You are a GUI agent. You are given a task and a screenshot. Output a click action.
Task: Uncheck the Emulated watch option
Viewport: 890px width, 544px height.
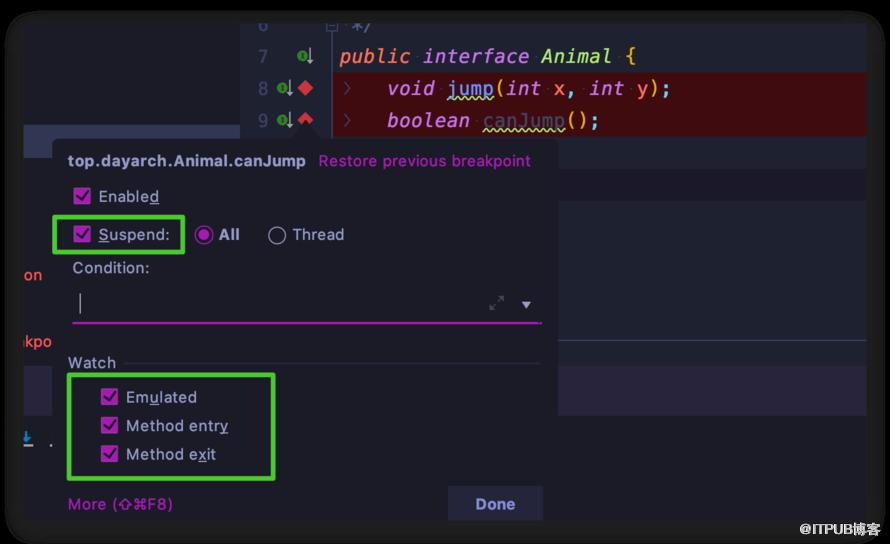(x=109, y=396)
